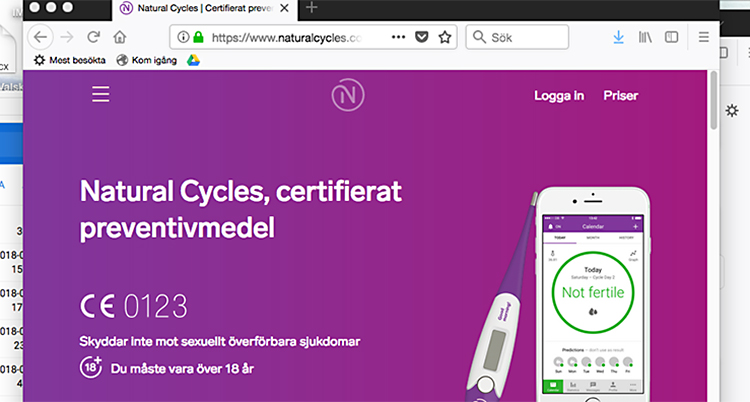Open the Firefox hamburger menu

(x=704, y=37)
